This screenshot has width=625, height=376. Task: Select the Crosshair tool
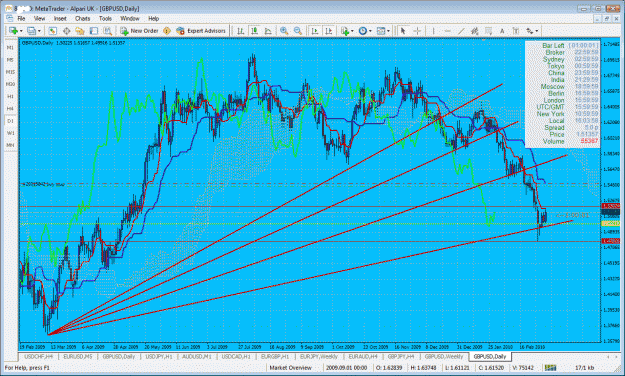coord(417,31)
